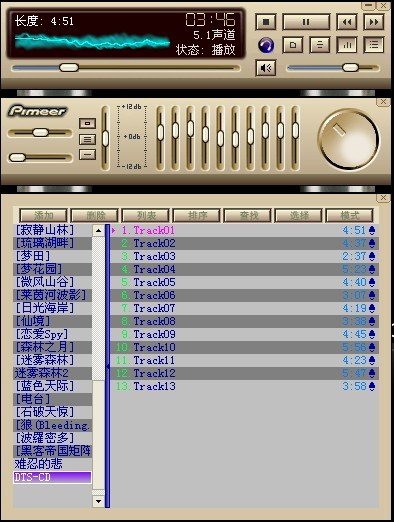Click playlist scrollbar down arrow

(98, 501)
